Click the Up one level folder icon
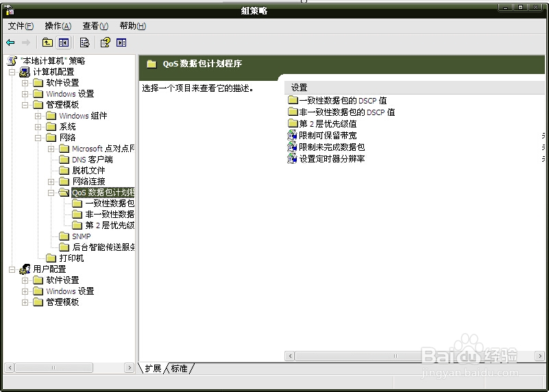The image size is (549, 392). [47, 42]
